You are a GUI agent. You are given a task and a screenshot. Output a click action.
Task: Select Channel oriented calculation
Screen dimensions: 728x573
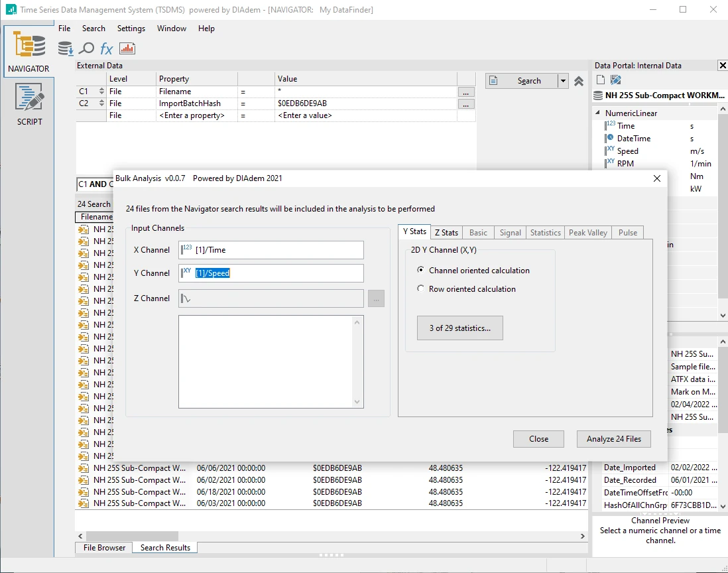420,271
